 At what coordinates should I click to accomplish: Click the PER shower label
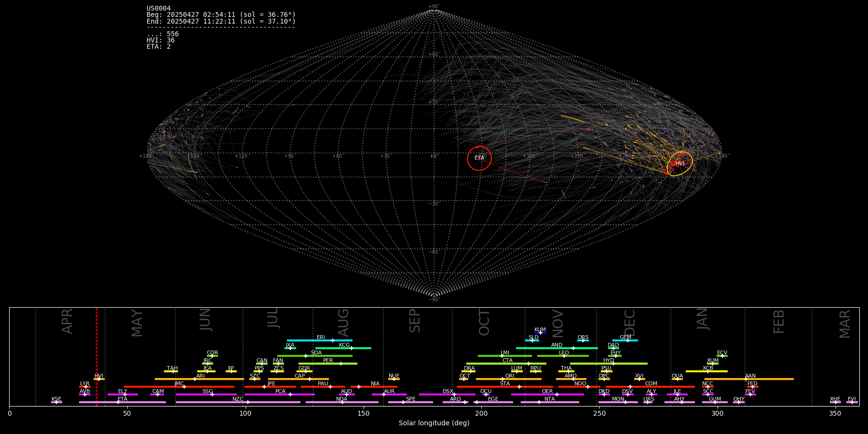328,361
